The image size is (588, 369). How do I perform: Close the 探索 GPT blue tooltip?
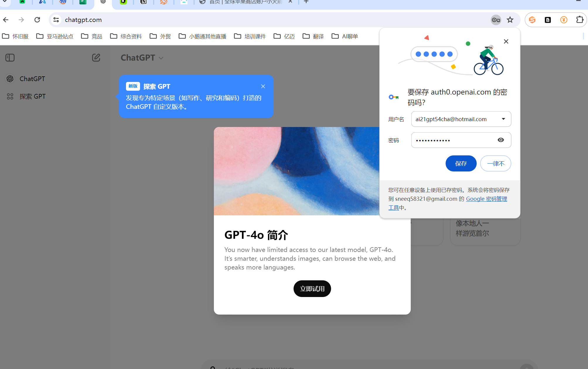tap(263, 86)
